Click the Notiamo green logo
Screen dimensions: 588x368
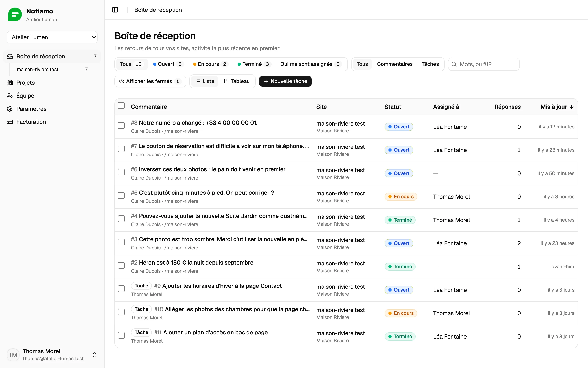15,15
